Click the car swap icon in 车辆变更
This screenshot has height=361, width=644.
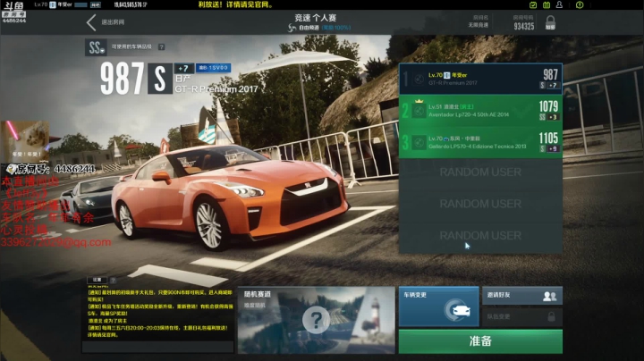pyautogui.click(x=457, y=311)
